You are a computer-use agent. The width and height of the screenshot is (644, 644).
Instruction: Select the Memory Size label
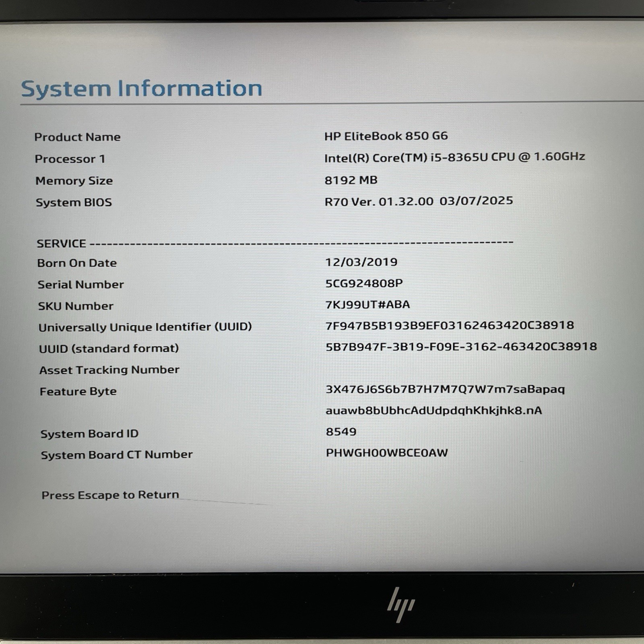[x=74, y=181]
